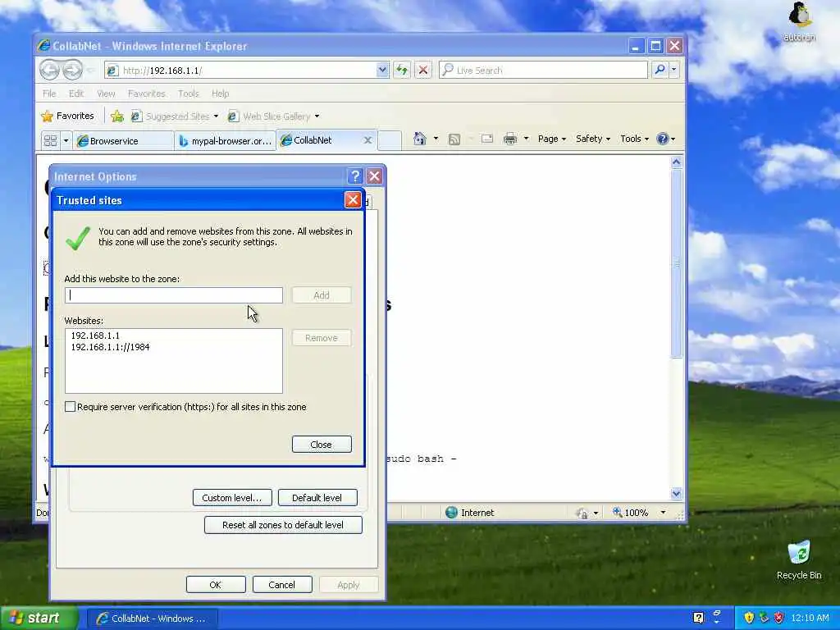Click the Custom level button

point(232,498)
